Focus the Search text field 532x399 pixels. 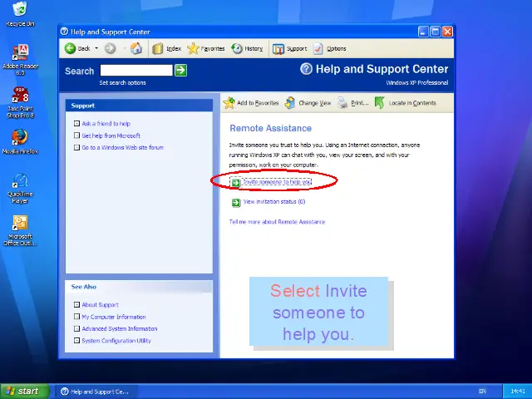136,71
